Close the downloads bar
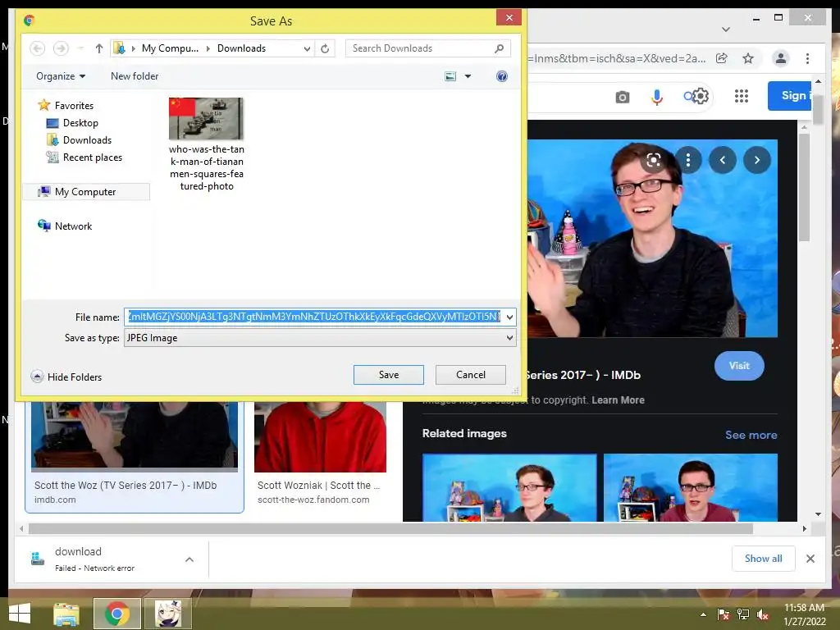 point(810,559)
